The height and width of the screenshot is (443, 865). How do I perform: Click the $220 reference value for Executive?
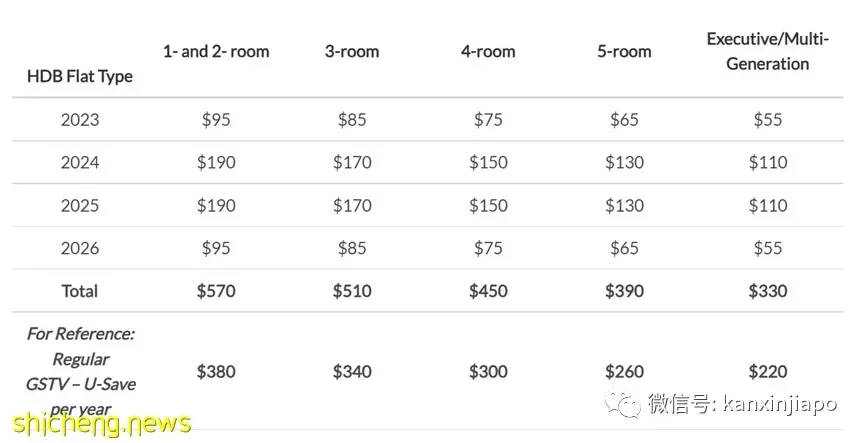[x=768, y=372]
